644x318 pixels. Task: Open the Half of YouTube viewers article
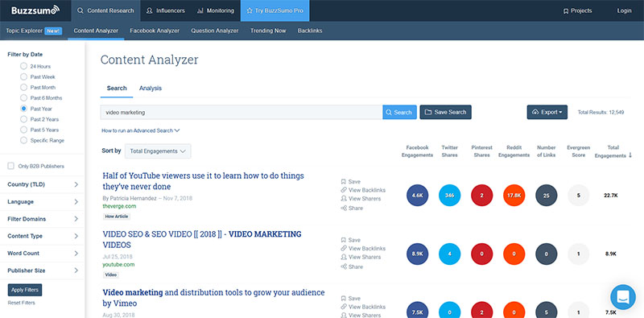click(204, 181)
